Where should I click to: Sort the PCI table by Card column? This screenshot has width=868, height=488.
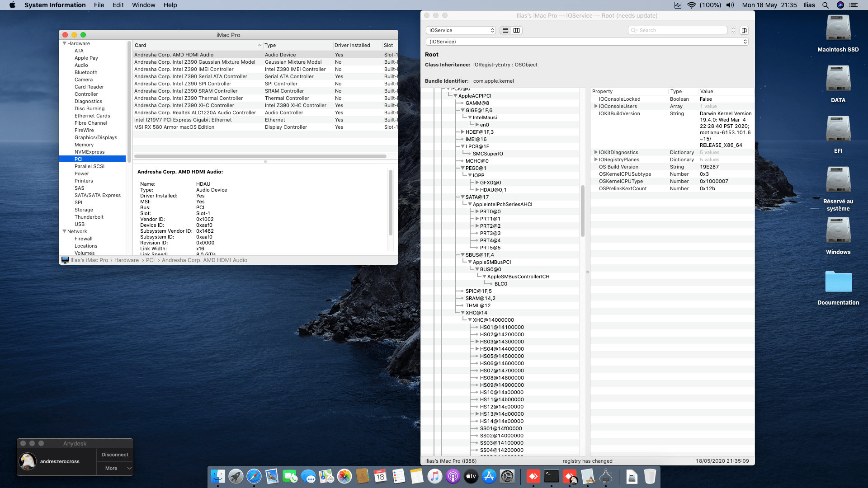tap(198, 45)
